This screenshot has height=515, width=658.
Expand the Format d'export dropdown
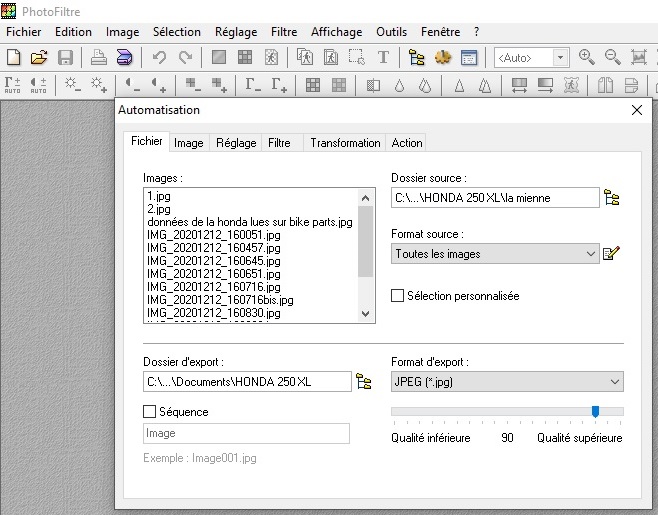[506, 382]
